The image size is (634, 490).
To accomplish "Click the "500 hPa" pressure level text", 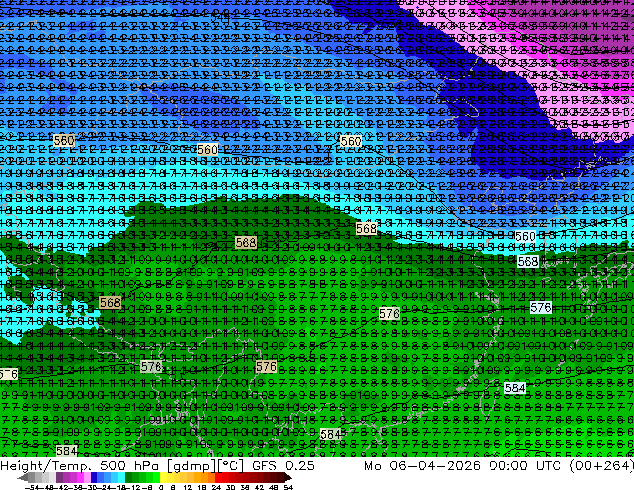I will click(130, 466).
